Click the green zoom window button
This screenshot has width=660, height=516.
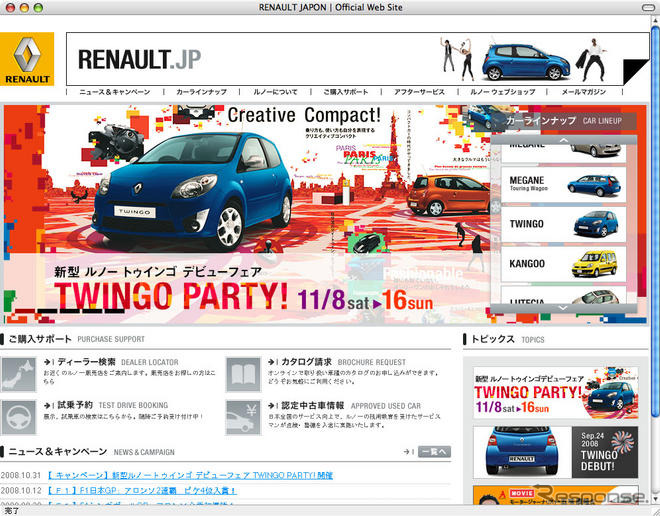click(x=38, y=8)
